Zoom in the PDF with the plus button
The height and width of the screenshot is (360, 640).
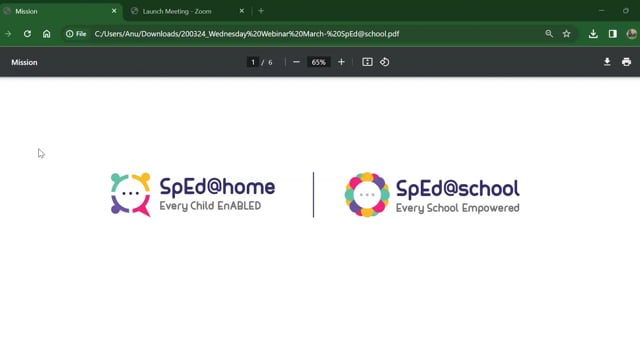point(341,62)
